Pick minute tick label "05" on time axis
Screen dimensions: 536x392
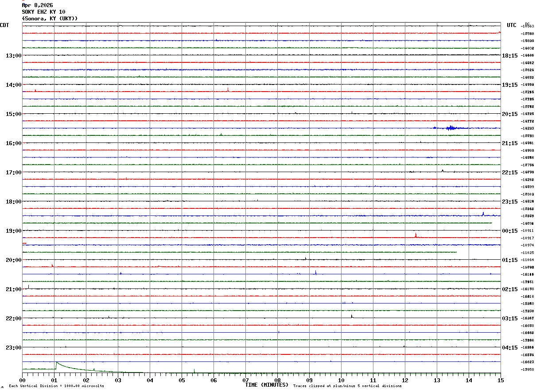tap(182, 380)
